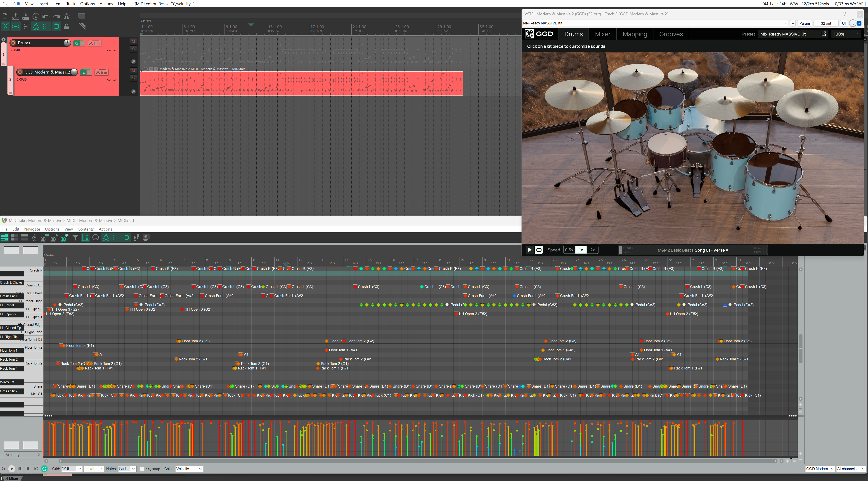Open project settings info icon
Screen dimensions: 868x481
[36, 16]
